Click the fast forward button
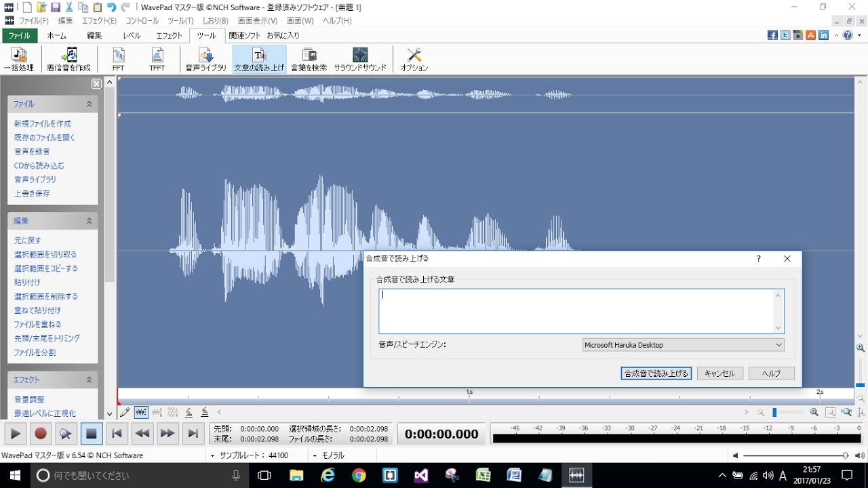 tap(167, 434)
